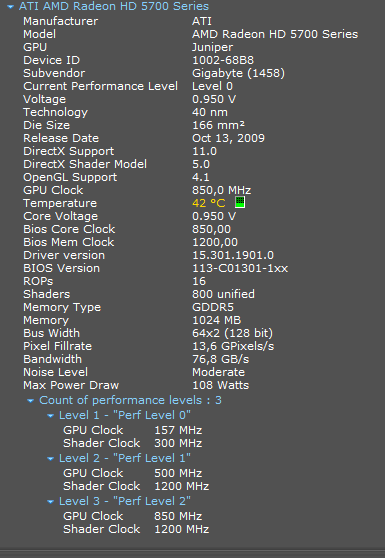Click the Level 3 Shader Clock value 1200 MHz
Image resolution: width=385 pixels, height=558 pixels.
[x=181, y=529]
